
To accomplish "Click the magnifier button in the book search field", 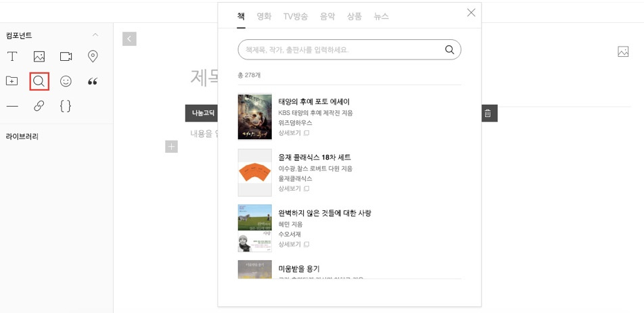I will click(x=449, y=49).
